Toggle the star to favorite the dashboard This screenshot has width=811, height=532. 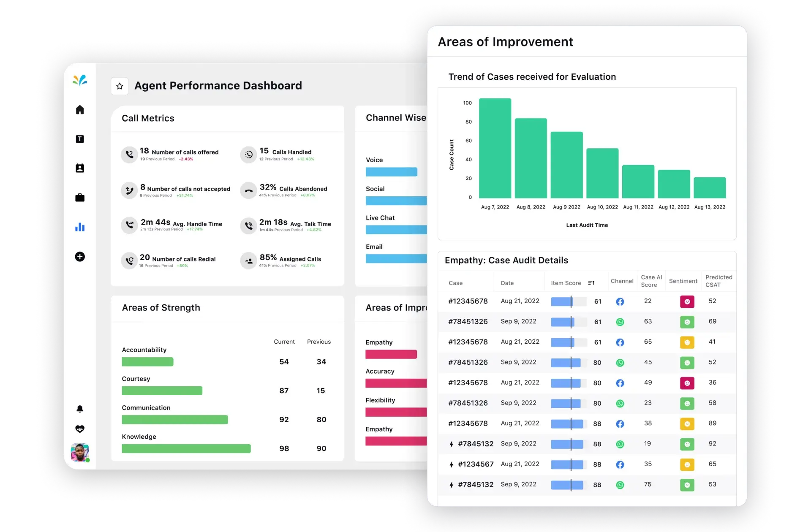tap(120, 86)
